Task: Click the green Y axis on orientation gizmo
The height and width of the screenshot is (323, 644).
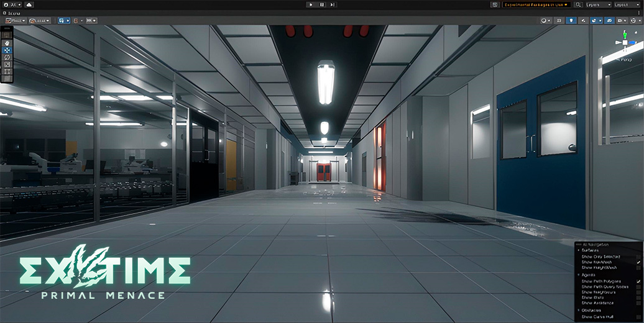Action: coord(625,34)
